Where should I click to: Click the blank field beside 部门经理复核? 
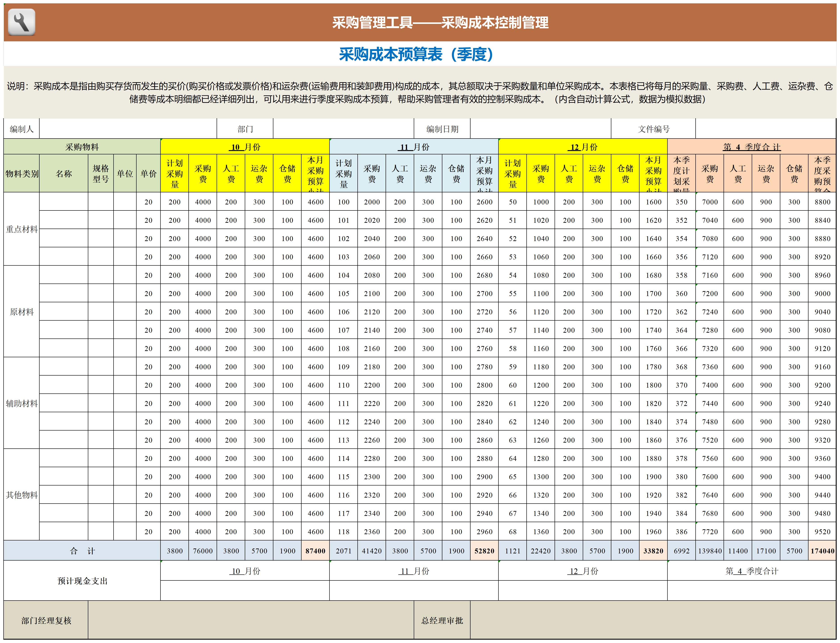point(251,620)
